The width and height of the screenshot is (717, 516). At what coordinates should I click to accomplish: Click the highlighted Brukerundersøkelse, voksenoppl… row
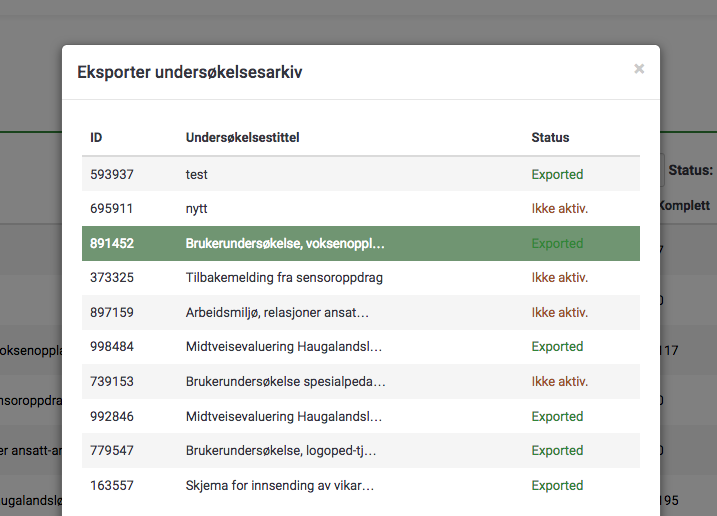coord(285,243)
